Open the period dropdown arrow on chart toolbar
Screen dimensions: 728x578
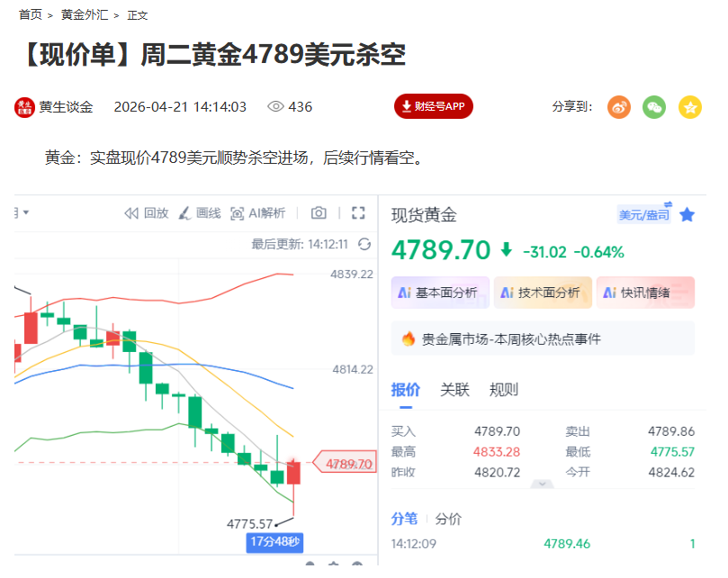tap(26, 212)
